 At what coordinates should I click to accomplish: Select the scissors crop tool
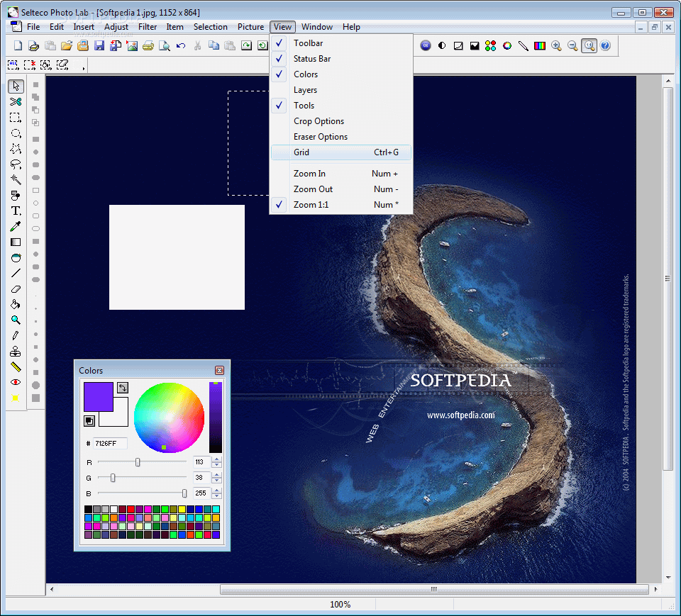tap(16, 102)
